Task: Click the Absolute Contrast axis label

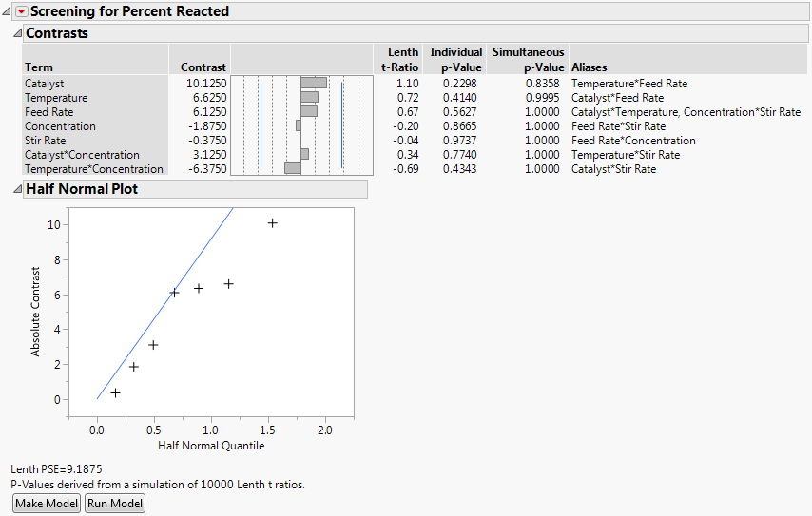Action: coord(37,312)
